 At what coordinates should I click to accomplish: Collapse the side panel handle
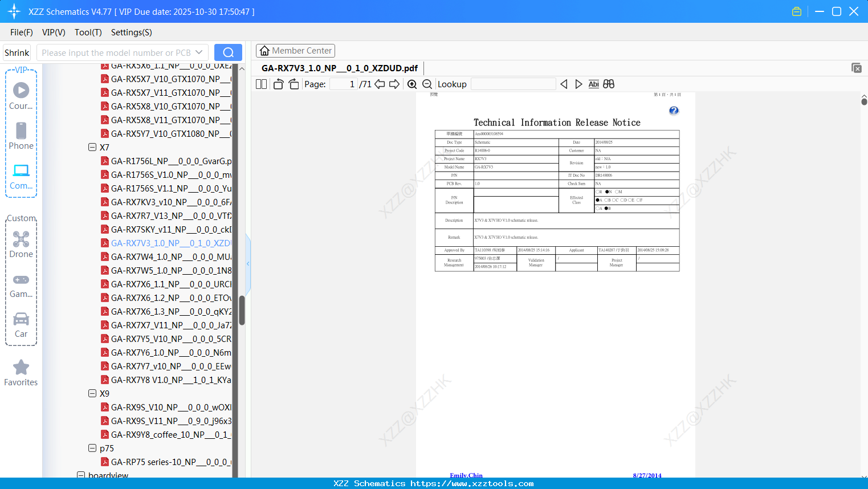pos(248,263)
